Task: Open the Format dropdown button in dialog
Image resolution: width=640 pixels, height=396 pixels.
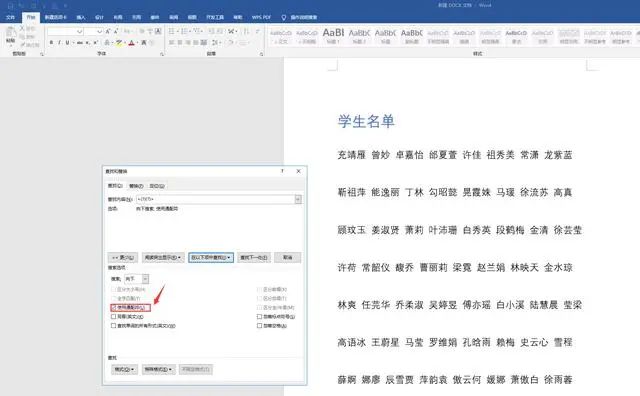Action: pos(124,369)
